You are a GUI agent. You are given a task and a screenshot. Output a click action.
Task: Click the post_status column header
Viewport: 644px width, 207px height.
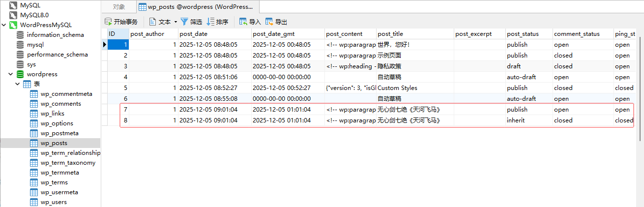(529, 34)
